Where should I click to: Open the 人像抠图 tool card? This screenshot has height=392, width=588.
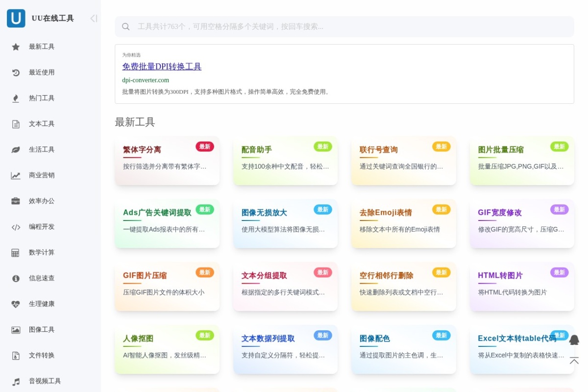click(x=167, y=349)
